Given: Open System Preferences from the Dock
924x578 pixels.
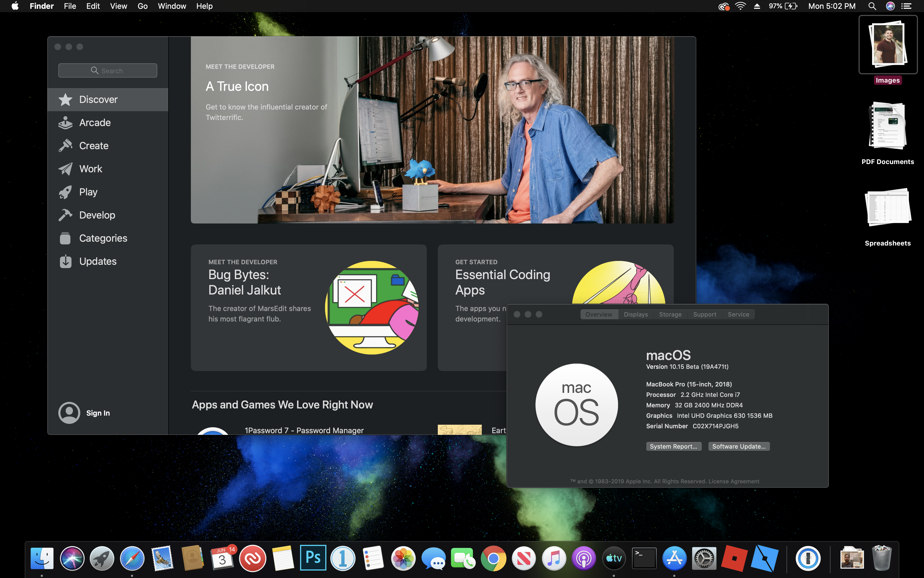Looking at the screenshot, I should coord(704,558).
